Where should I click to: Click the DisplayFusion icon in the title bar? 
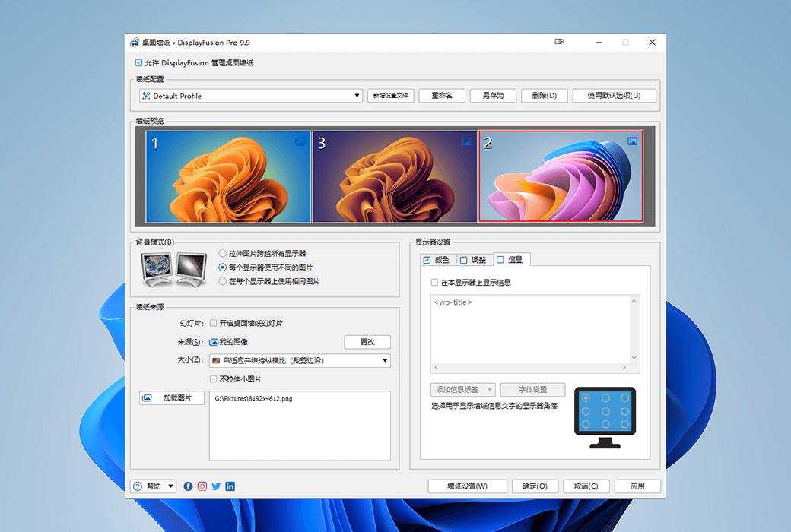point(135,43)
